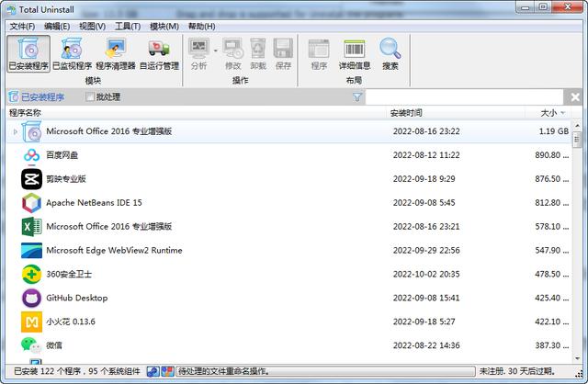Sort by the 大小 column header
This screenshot has width=588, height=384.
point(548,113)
